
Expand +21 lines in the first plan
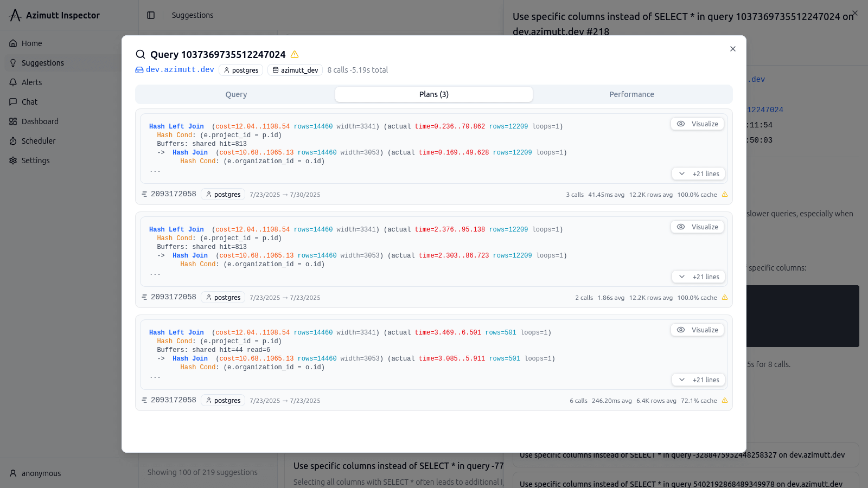699,174
